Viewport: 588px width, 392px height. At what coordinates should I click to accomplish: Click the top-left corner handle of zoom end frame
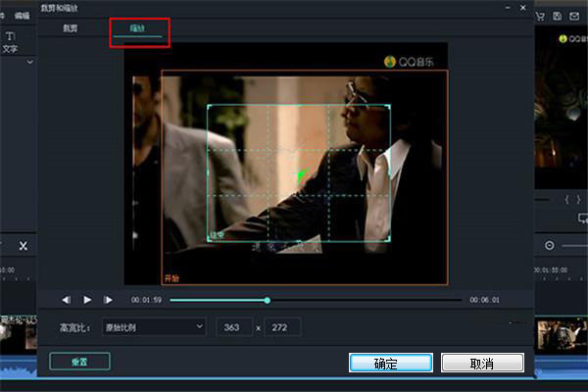209,107
